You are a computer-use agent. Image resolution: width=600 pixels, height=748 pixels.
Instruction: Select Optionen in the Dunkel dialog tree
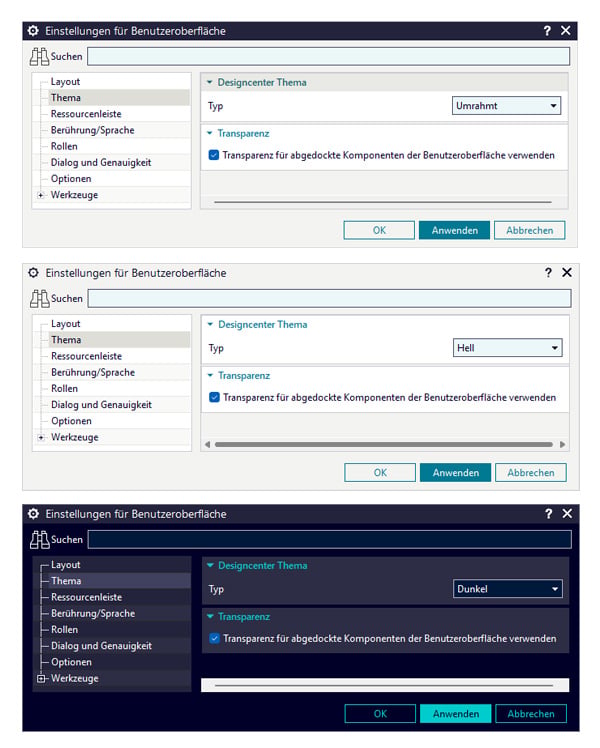point(71,662)
